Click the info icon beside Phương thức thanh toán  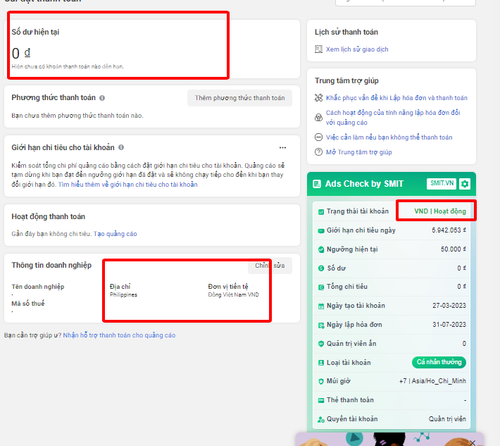click(x=102, y=98)
